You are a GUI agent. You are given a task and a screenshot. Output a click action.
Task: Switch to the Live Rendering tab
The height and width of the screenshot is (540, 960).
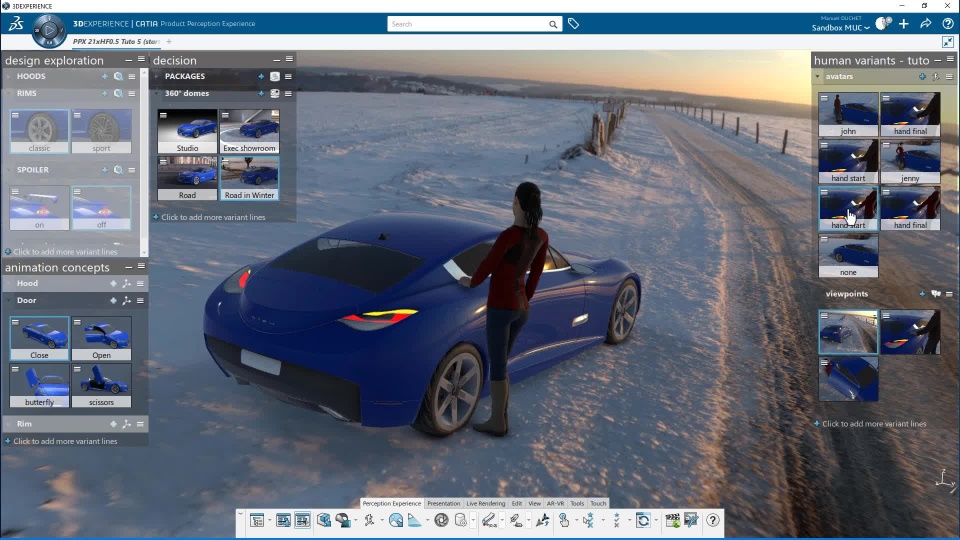tap(486, 503)
